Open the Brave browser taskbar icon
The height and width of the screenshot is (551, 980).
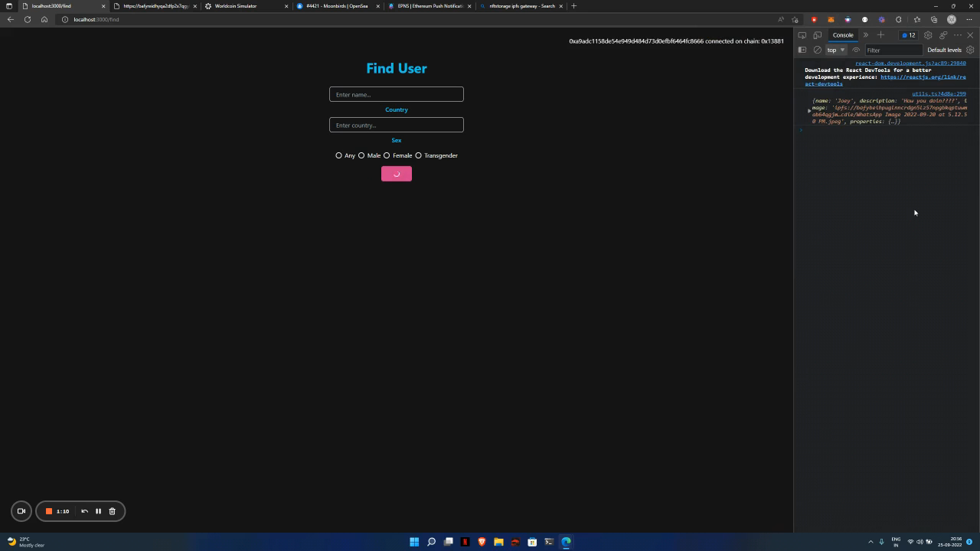pos(482,542)
